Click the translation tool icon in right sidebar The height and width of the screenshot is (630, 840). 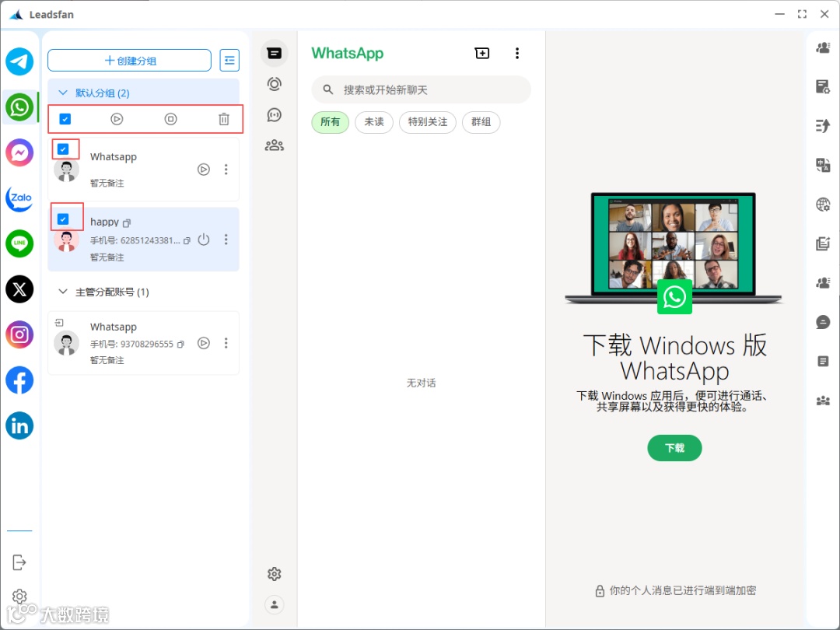coord(823,165)
